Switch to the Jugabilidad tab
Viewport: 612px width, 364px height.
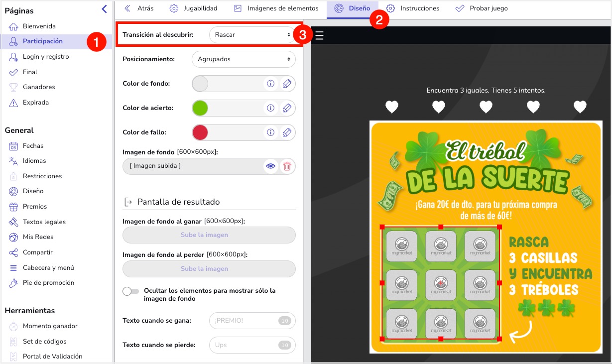pyautogui.click(x=193, y=8)
